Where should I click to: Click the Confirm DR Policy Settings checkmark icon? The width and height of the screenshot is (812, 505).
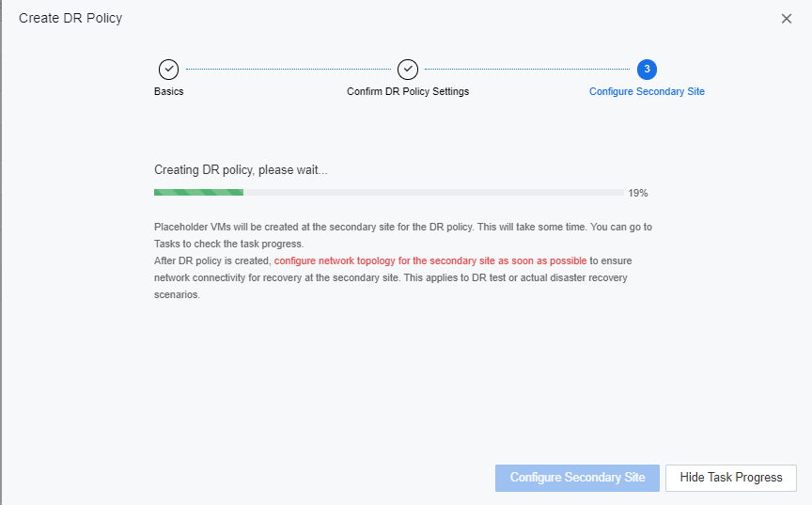click(x=407, y=69)
